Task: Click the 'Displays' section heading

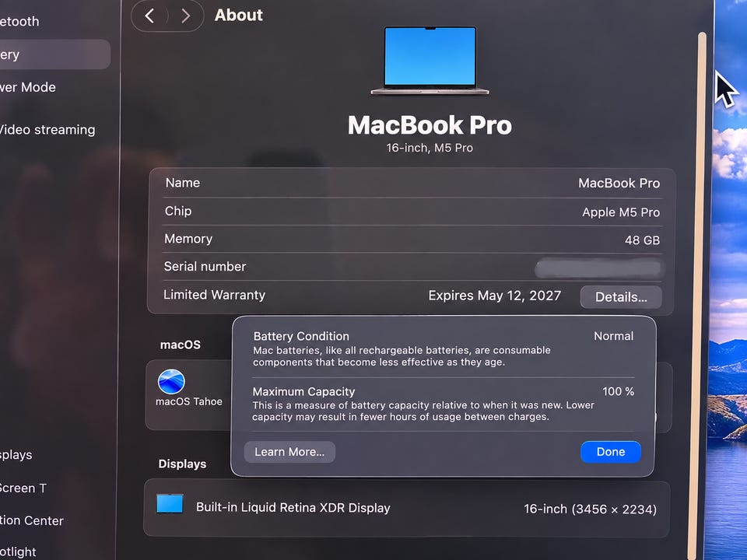Action: [x=182, y=464]
